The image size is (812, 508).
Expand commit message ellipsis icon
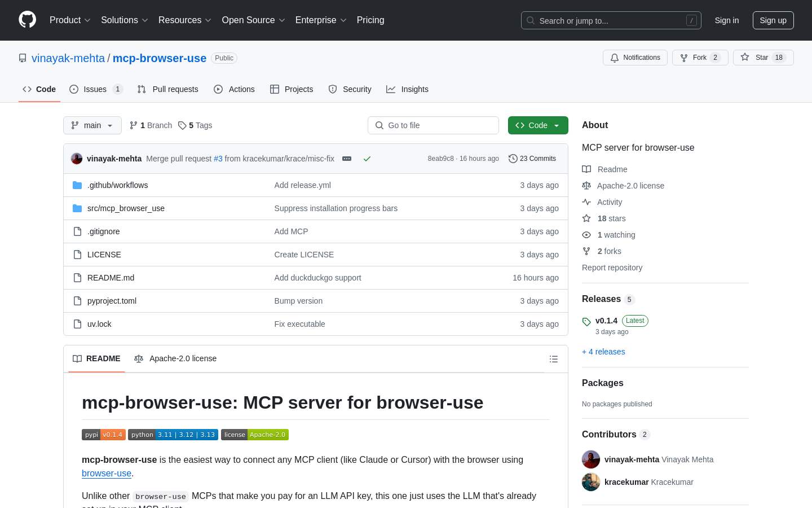(347, 159)
